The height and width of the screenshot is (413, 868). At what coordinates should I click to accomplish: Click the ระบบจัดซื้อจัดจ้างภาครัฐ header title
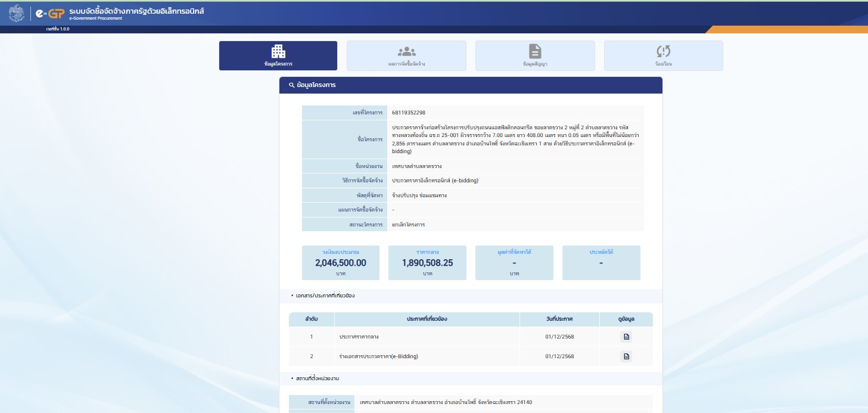[x=136, y=11]
